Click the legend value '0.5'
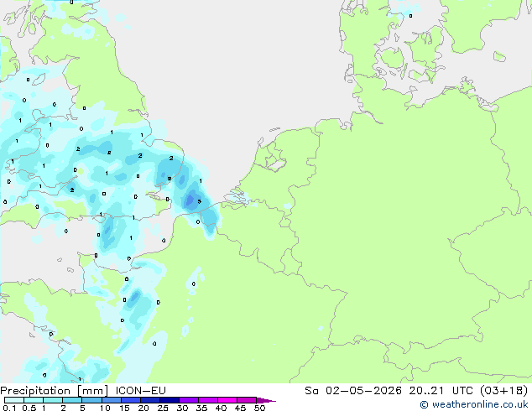The height and width of the screenshot is (411, 532). [29, 408]
